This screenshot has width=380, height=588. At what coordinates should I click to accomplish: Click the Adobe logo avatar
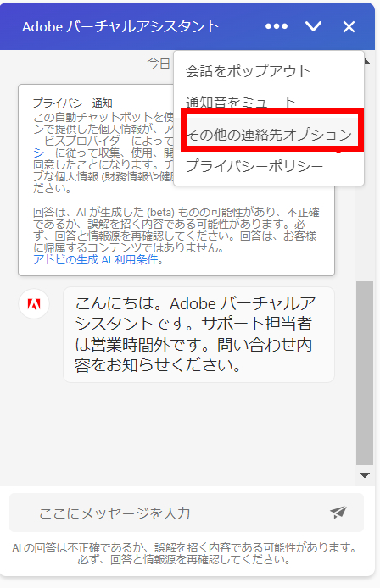coord(34,304)
